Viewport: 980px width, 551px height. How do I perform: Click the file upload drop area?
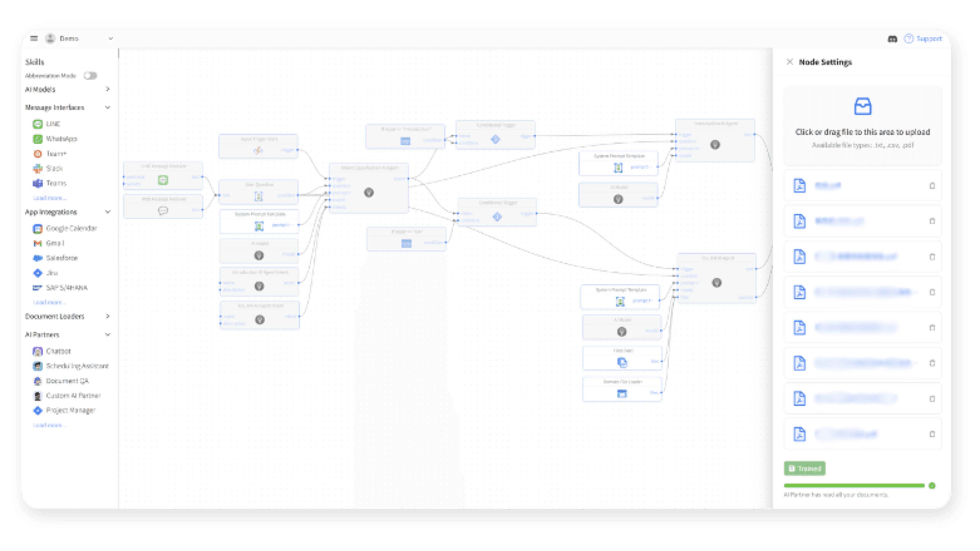click(x=863, y=126)
